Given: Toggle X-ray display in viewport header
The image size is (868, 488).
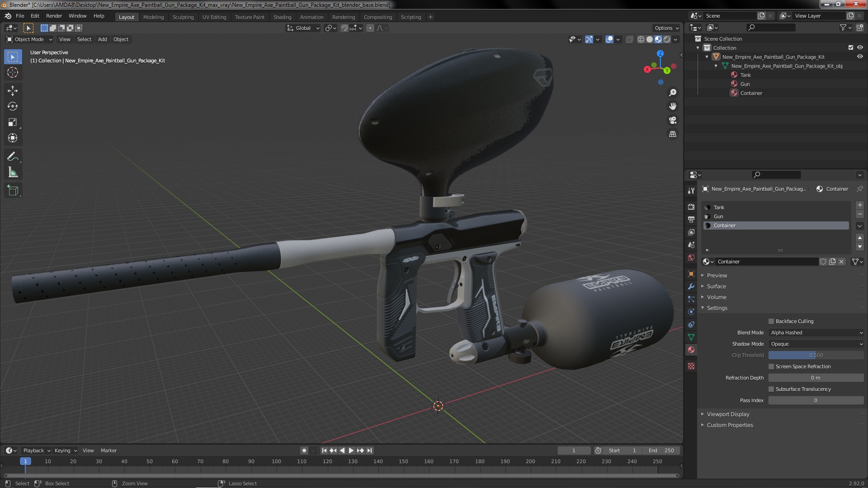Looking at the screenshot, I should [629, 40].
